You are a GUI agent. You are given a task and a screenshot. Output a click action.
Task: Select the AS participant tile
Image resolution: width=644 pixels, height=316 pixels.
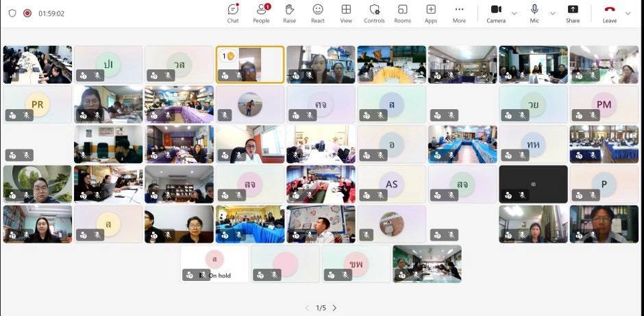(391, 184)
